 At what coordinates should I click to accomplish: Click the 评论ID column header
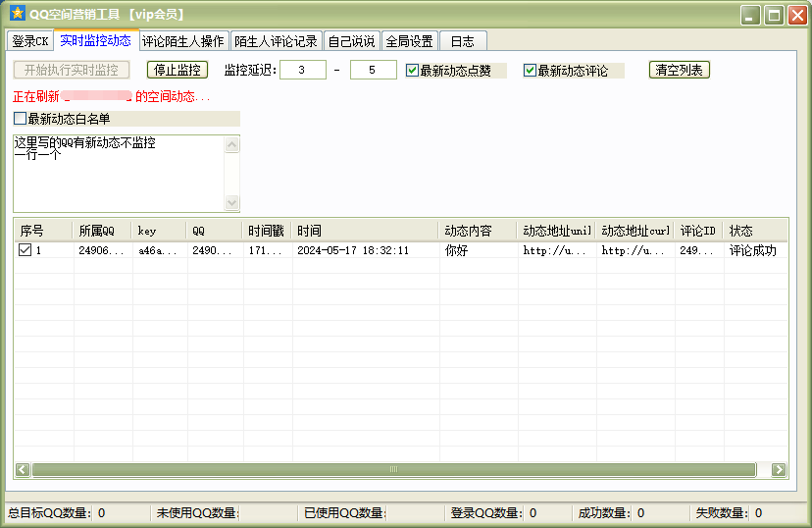tap(698, 231)
